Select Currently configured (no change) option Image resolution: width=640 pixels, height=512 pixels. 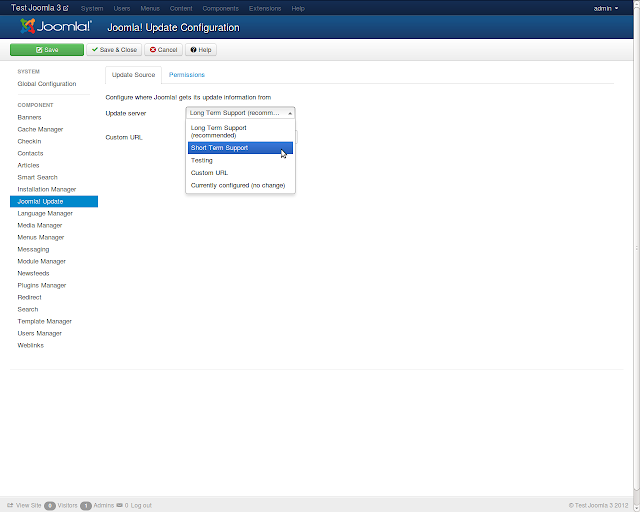coord(240,185)
